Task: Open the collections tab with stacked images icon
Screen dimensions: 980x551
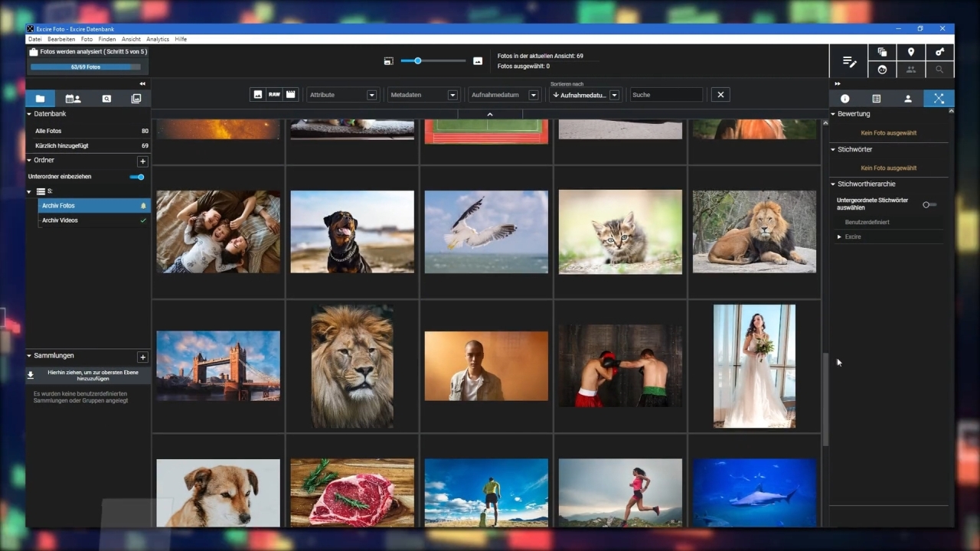Action: pyautogui.click(x=136, y=99)
